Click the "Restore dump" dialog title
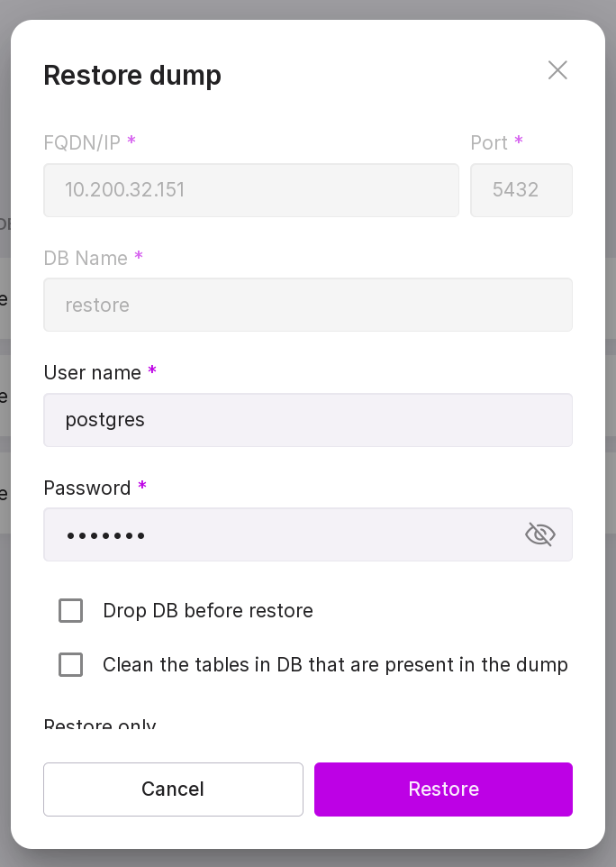Viewport: 616px width, 867px height. tap(132, 75)
